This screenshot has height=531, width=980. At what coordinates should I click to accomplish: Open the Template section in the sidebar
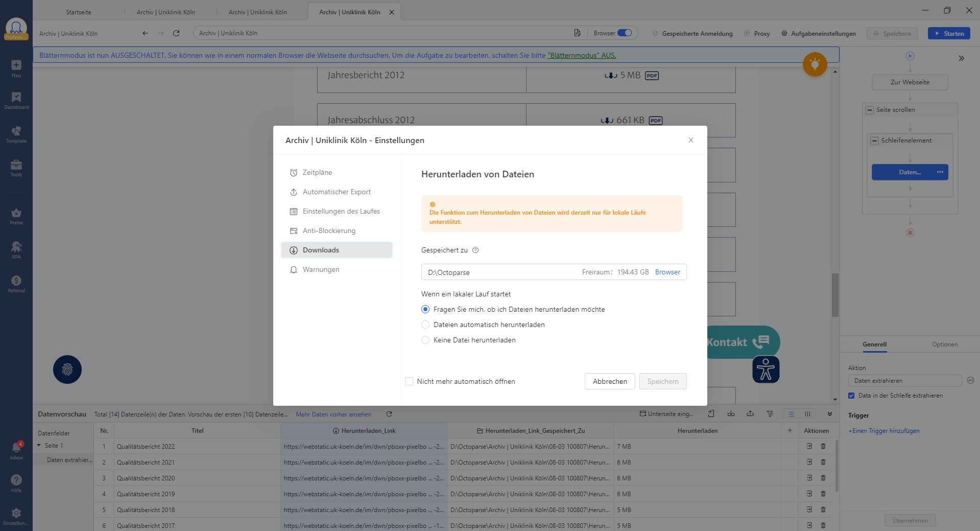point(16,134)
